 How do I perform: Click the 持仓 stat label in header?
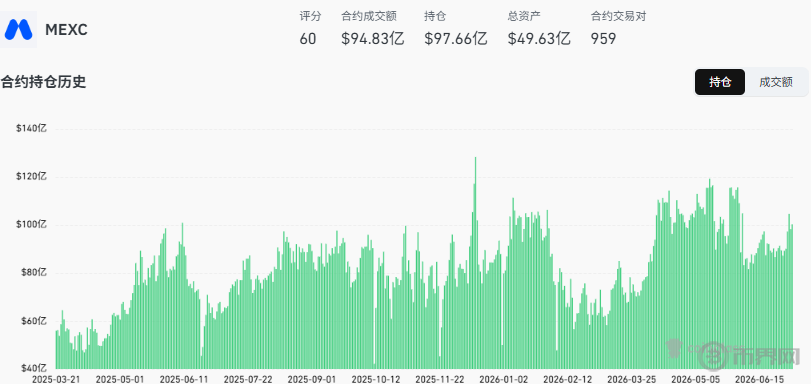435,17
